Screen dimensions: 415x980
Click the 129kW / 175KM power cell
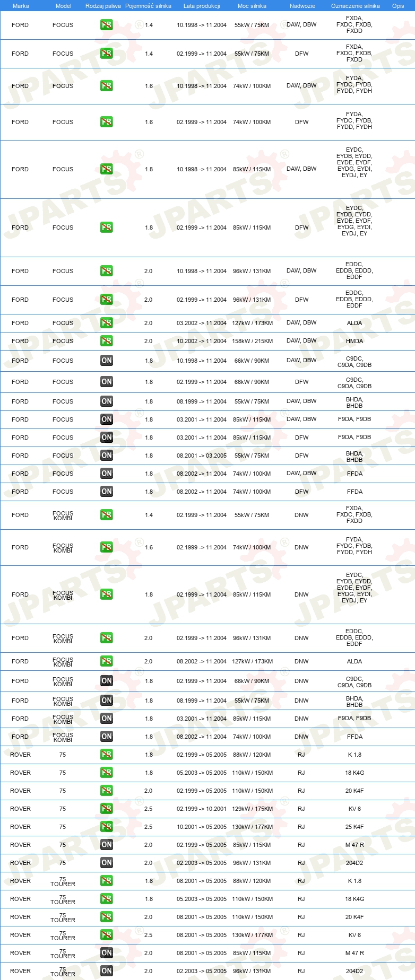pos(252,809)
